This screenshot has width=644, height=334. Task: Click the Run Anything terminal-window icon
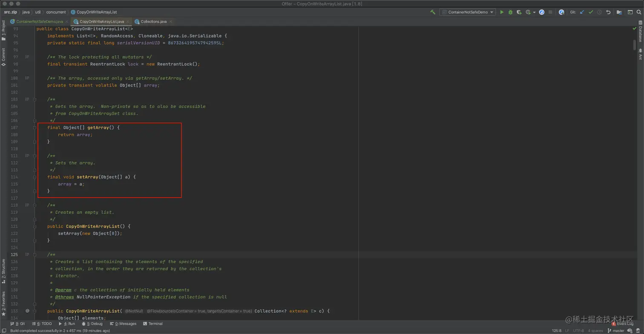(x=630, y=12)
